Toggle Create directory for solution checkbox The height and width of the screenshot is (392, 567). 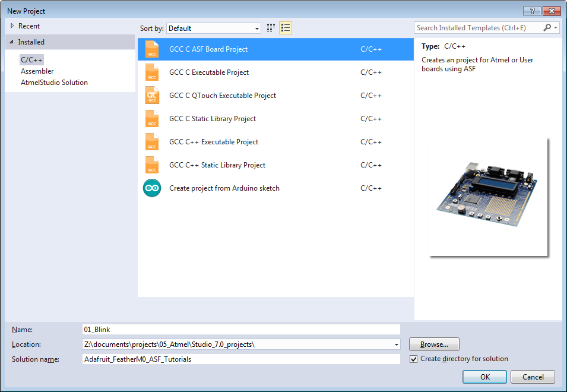click(413, 359)
